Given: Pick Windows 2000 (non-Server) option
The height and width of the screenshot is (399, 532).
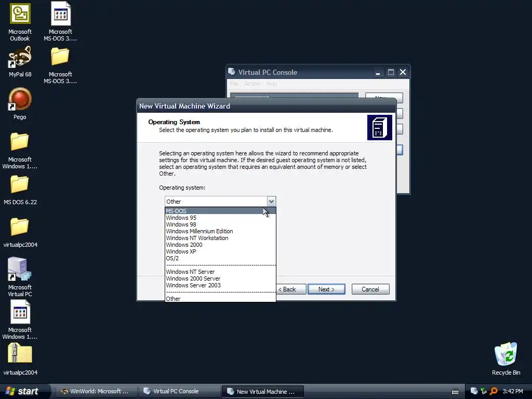Looking at the screenshot, I should (x=220, y=245).
